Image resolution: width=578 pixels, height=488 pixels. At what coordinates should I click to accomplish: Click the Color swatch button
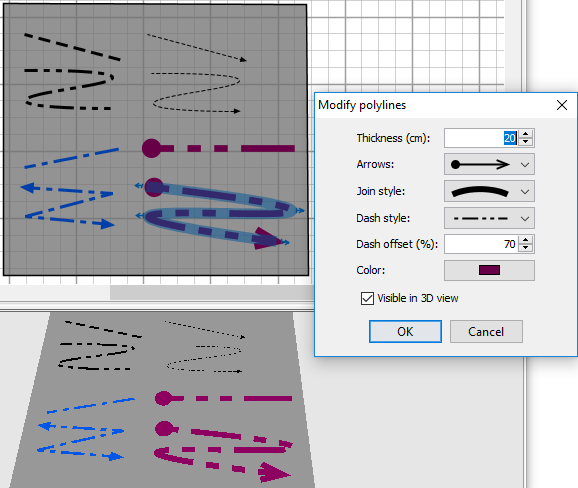pyautogui.click(x=489, y=270)
